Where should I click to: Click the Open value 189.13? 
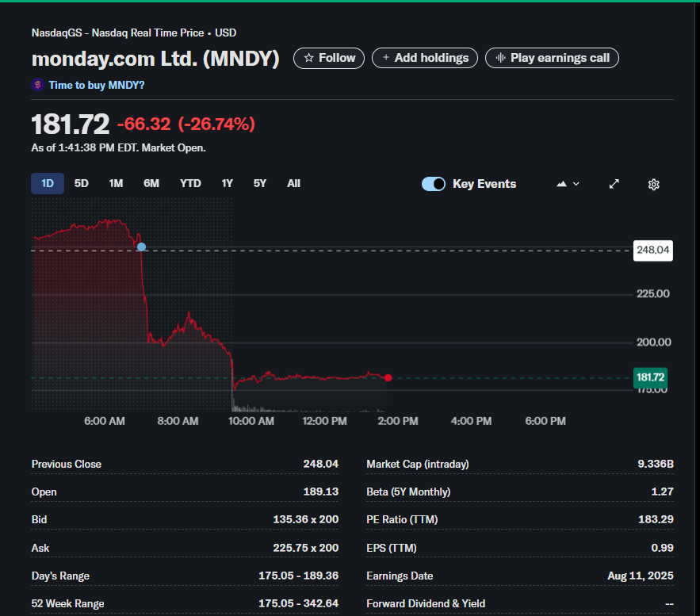[320, 492]
